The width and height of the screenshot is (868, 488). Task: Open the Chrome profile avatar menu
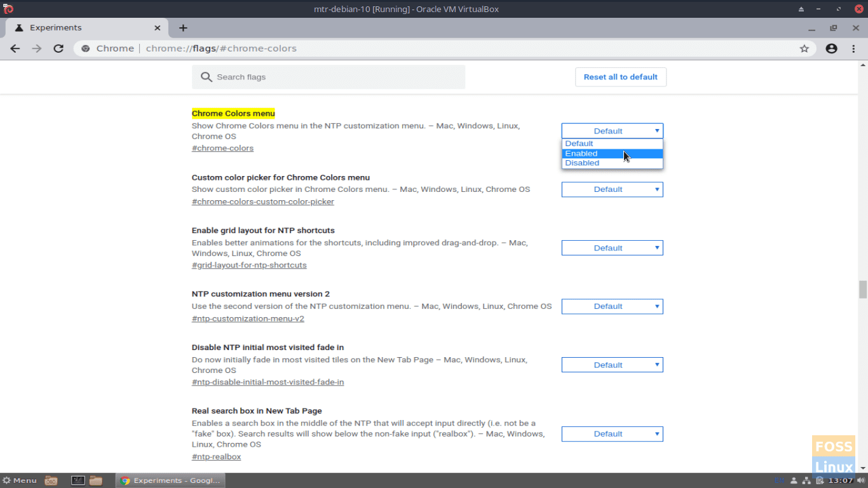point(831,48)
